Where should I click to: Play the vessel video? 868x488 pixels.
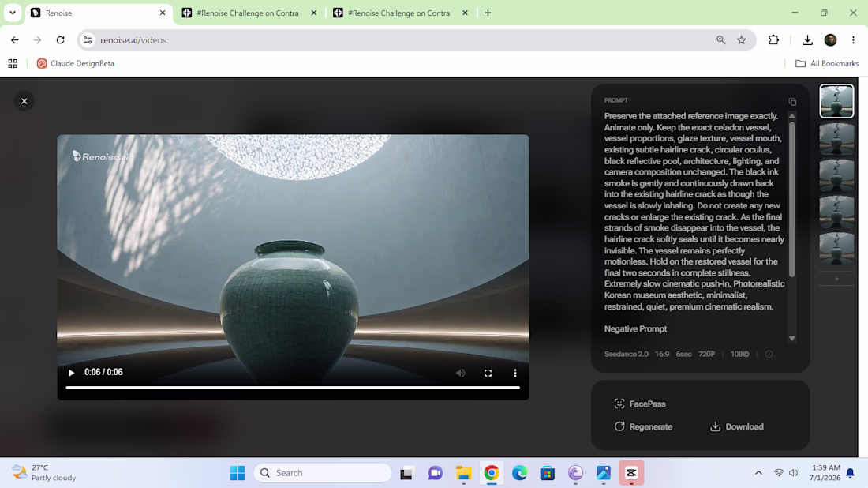tap(71, 373)
